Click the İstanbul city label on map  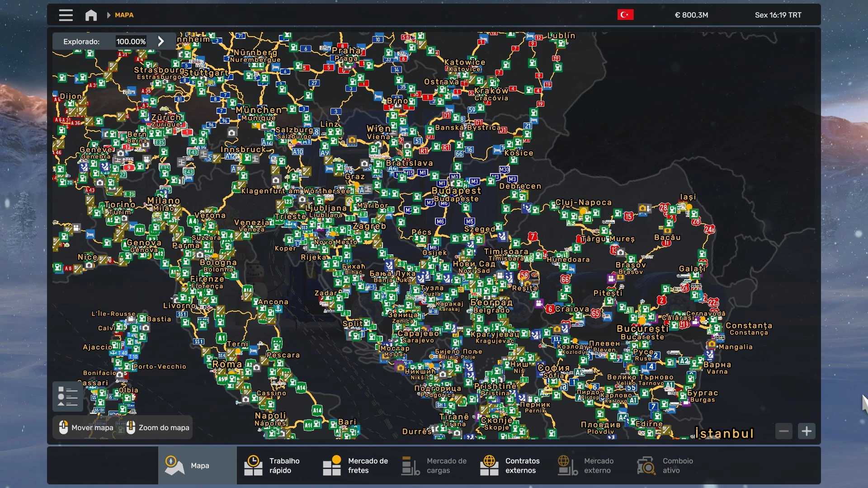tap(724, 434)
